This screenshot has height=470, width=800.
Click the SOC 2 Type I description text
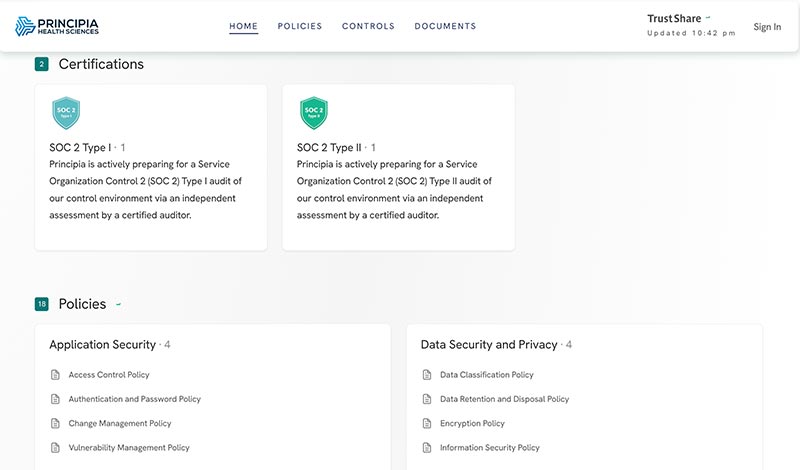point(145,190)
